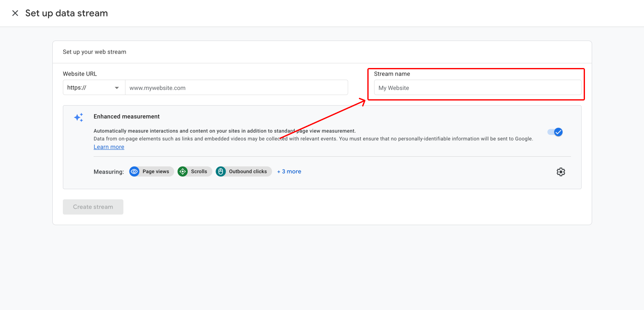Toggle Enhanced measurement switch off
The width and height of the screenshot is (644, 310).
[x=555, y=132]
